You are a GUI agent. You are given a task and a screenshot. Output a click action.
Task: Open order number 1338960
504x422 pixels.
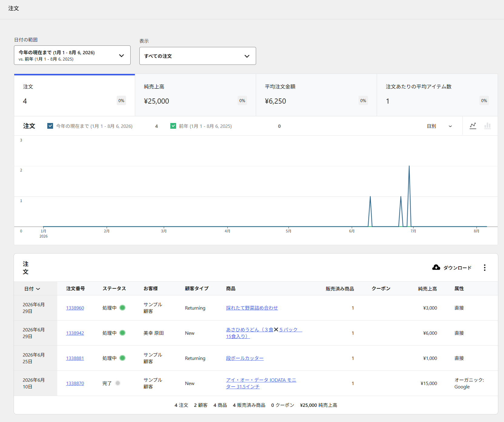[x=75, y=308]
